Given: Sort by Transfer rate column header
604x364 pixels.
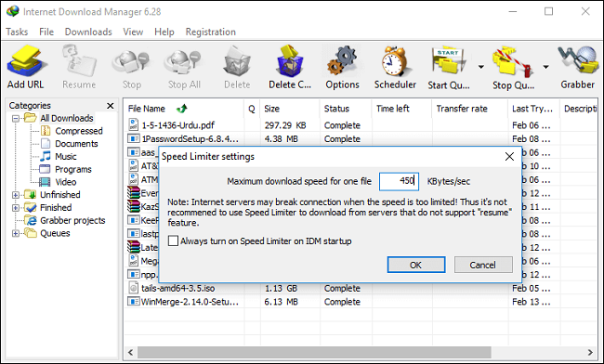Looking at the screenshot, I should [x=469, y=109].
